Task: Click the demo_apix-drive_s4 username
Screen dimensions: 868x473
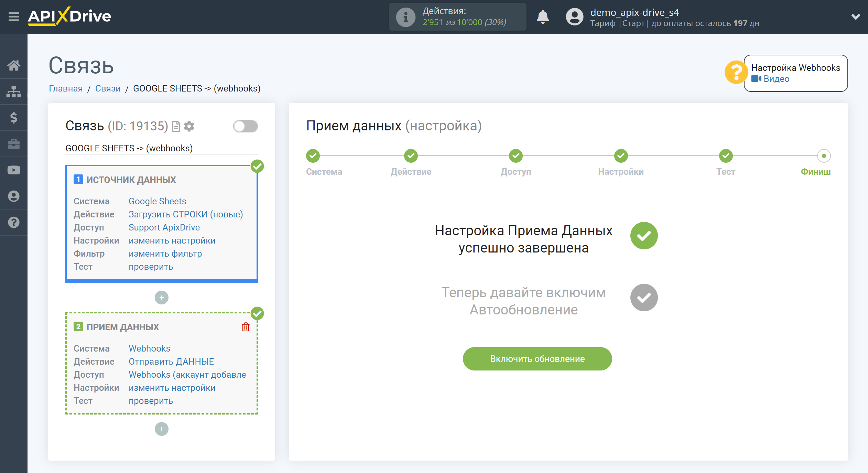Action: (634, 12)
